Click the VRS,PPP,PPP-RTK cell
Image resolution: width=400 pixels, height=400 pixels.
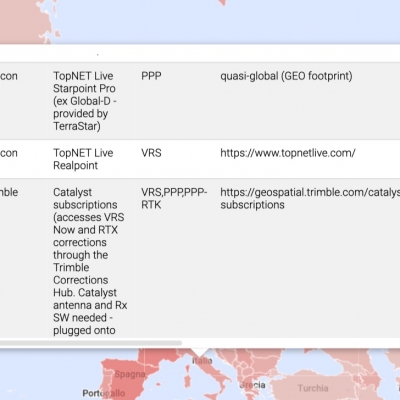(x=174, y=198)
